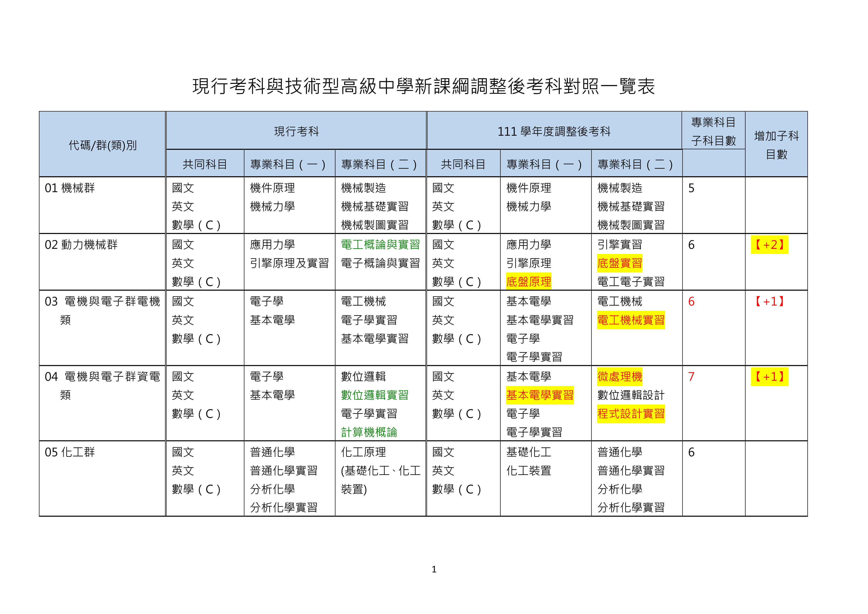Click the 增加子科目數 header cell

click(776, 145)
